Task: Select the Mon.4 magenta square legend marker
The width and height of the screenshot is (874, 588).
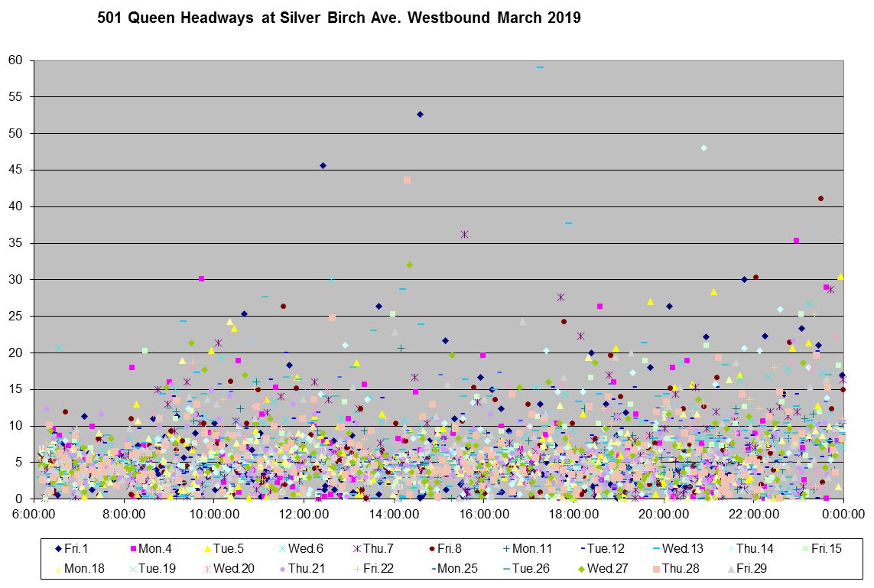Action: [133, 548]
